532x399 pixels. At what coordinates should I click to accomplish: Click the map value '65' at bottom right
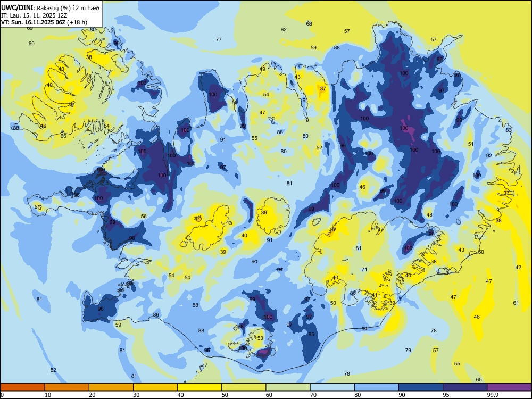click(479, 380)
